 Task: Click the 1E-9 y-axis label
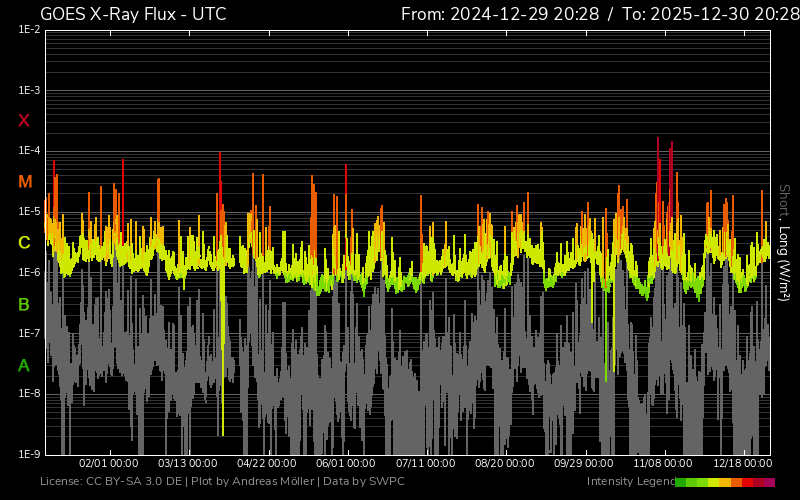click(x=29, y=454)
